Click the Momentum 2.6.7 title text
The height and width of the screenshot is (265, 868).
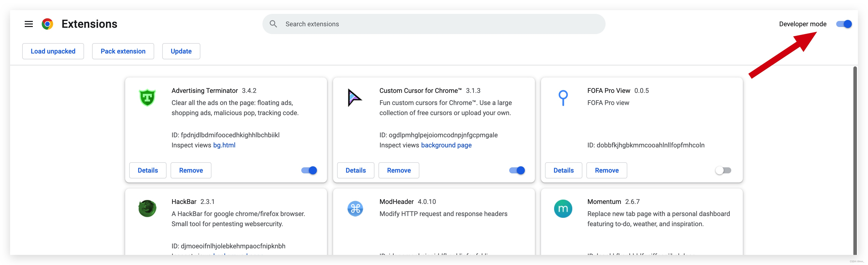pyautogui.click(x=613, y=202)
